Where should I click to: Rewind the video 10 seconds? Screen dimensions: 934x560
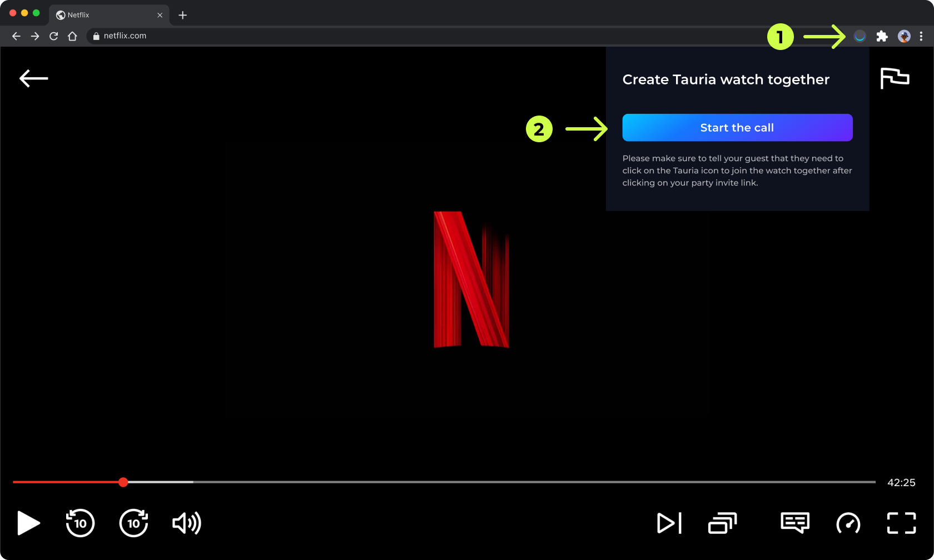pyautogui.click(x=80, y=523)
